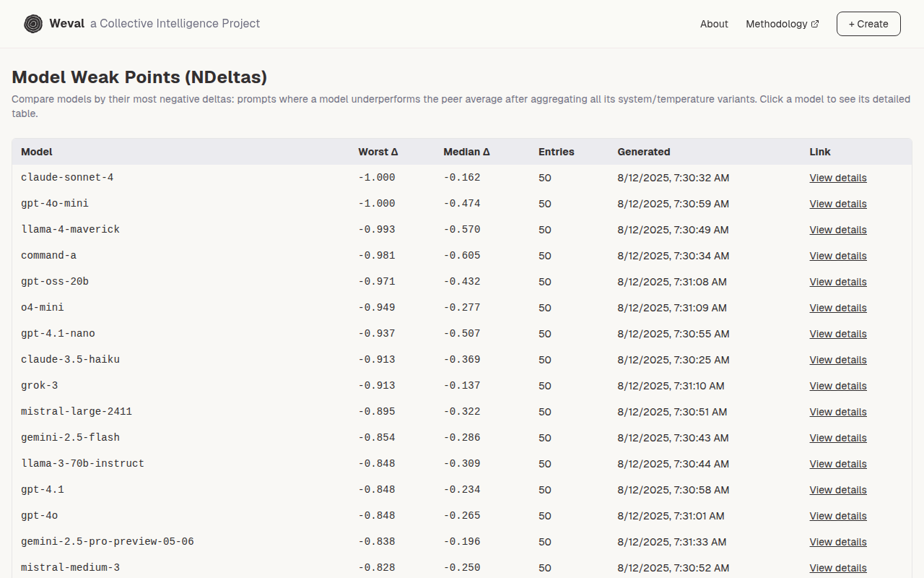The height and width of the screenshot is (578, 924).
Task: Click the Worst Δ column header
Action: click(x=378, y=152)
